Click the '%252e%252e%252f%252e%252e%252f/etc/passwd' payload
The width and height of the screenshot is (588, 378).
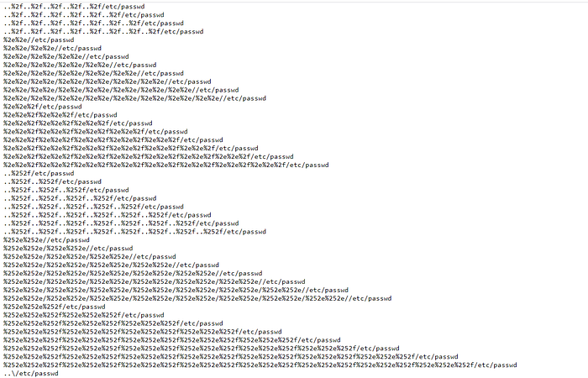click(84, 315)
